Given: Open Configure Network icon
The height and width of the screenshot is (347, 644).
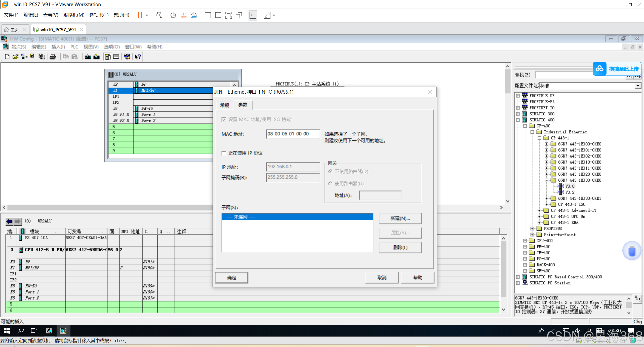Looking at the screenshot, I should 127,57.
